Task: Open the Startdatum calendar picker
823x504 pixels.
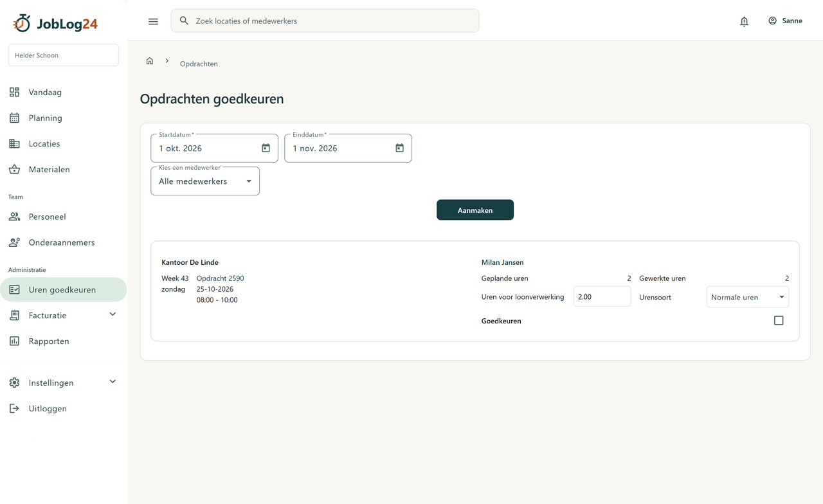Action: click(266, 148)
